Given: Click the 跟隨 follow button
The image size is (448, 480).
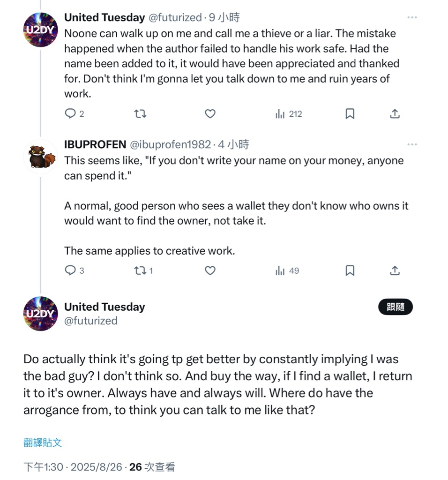Looking at the screenshot, I should click(395, 307).
